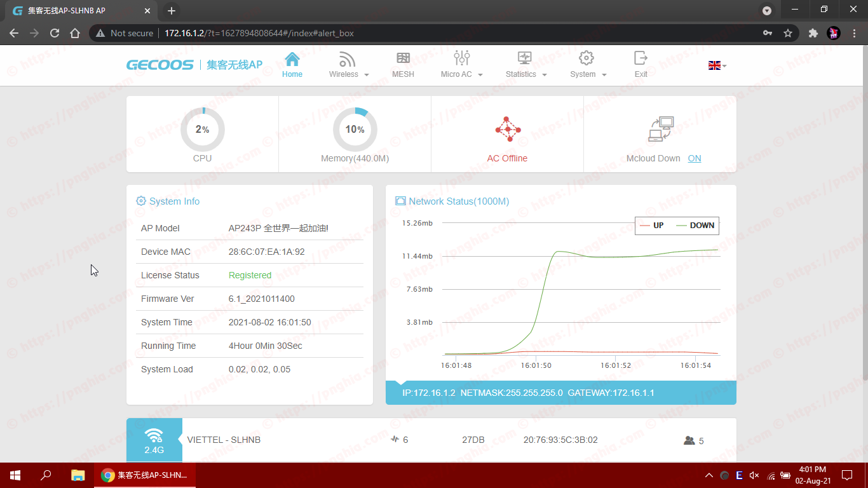Image resolution: width=868 pixels, height=488 pixels.
Task: Reload the page with browser refresh
Action: point(55,33)
